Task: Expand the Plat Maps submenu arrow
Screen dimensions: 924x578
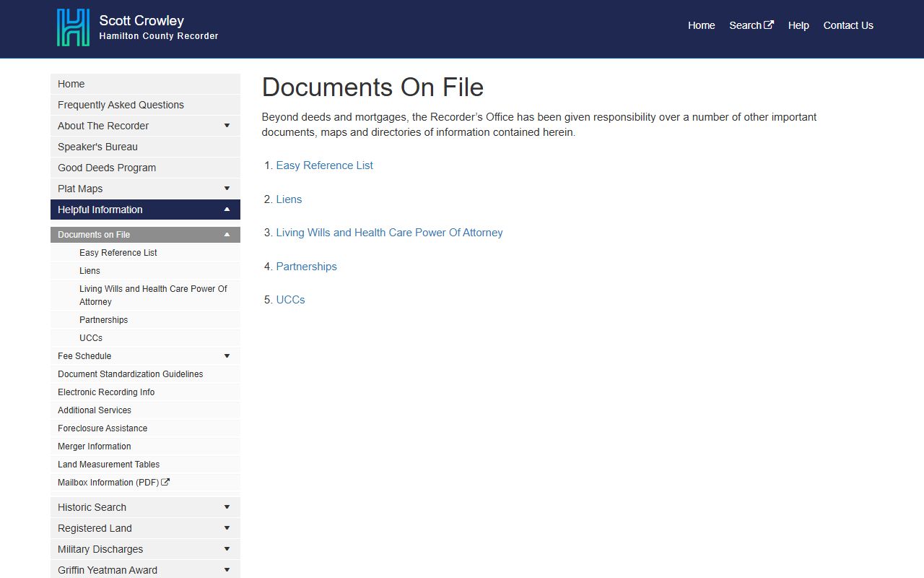Action: (227, 189)
